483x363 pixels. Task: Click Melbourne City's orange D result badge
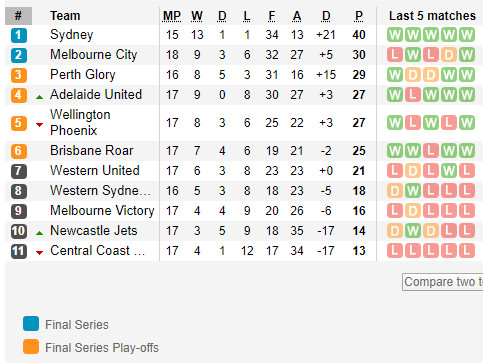click(449, 55)
